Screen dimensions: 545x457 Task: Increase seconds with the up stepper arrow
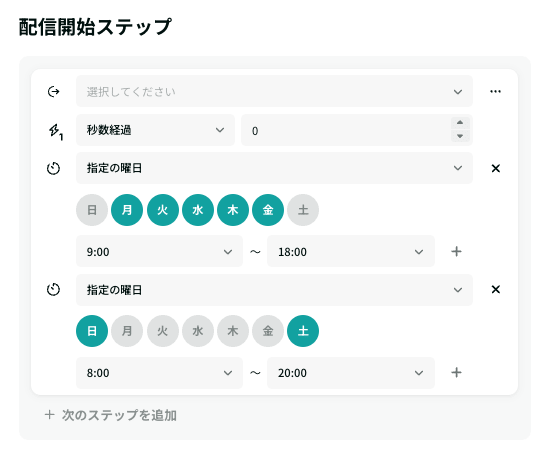tap(460, 123)
